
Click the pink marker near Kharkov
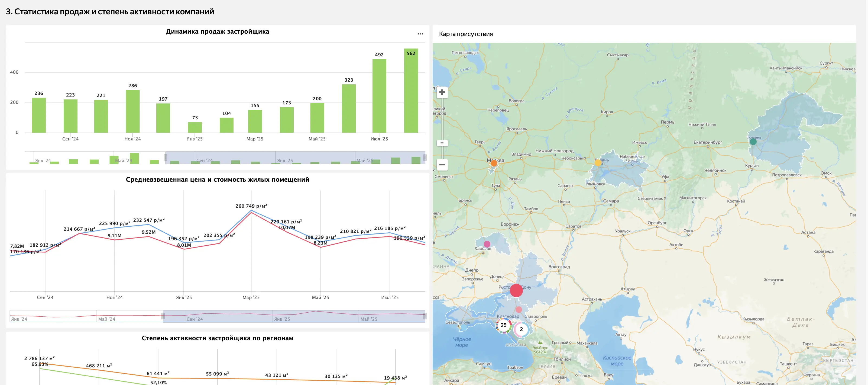pos(487,244)
